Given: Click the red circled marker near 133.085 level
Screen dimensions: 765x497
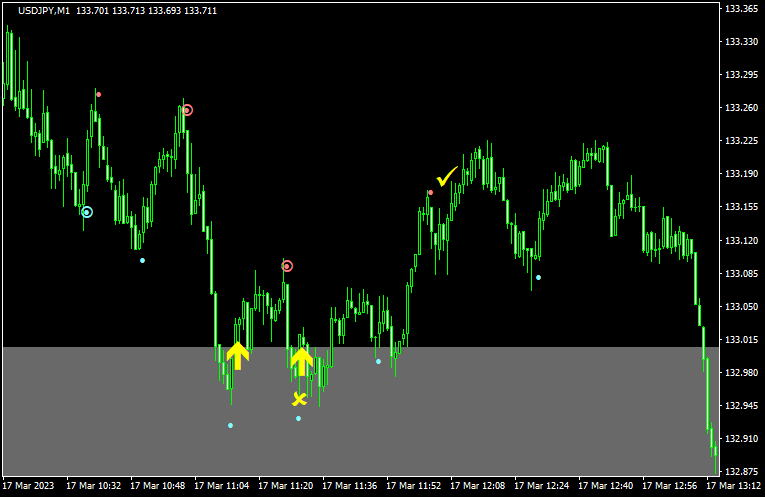Looking at the screenshot, I should (287, 266).
